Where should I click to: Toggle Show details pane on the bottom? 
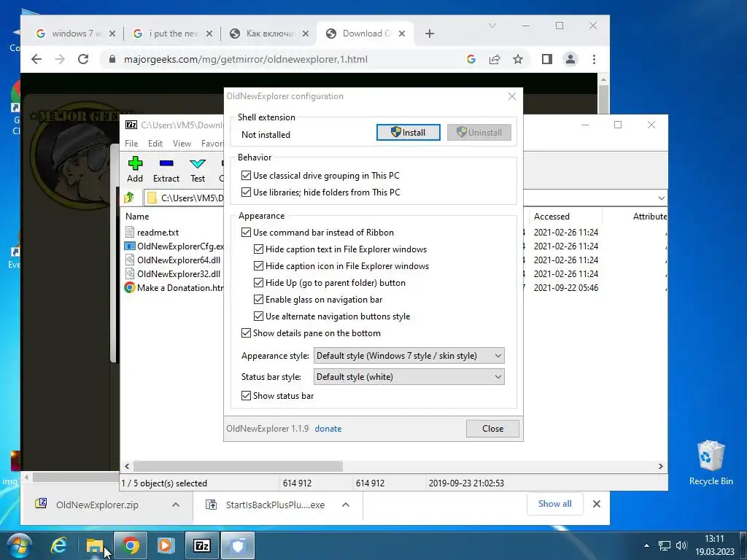click(x=246, y=332)
